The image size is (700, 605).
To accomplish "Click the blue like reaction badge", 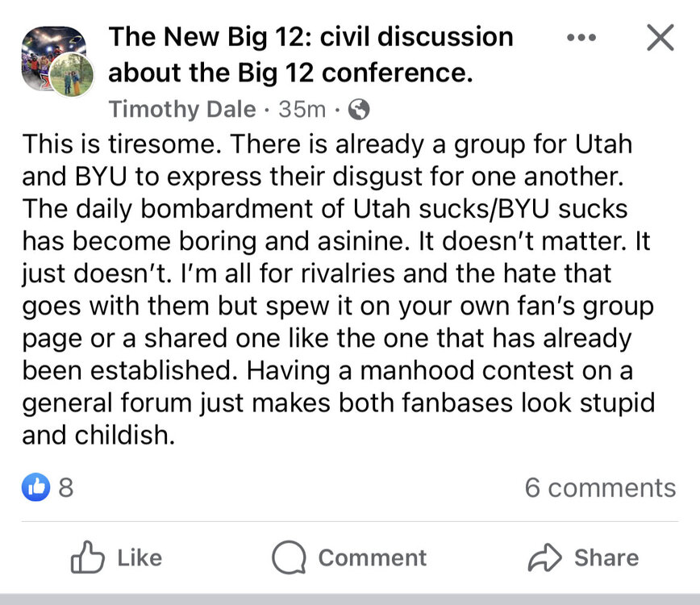I will click(37, 487).
